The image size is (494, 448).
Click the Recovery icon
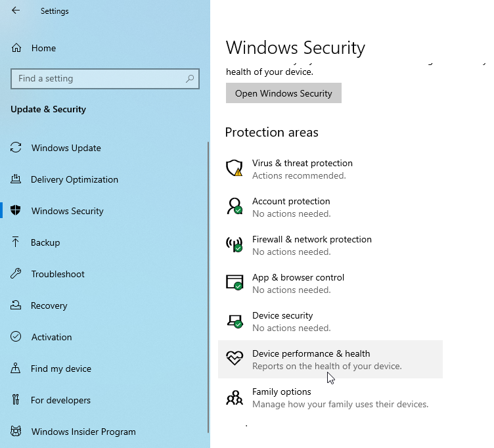(16, 305)
